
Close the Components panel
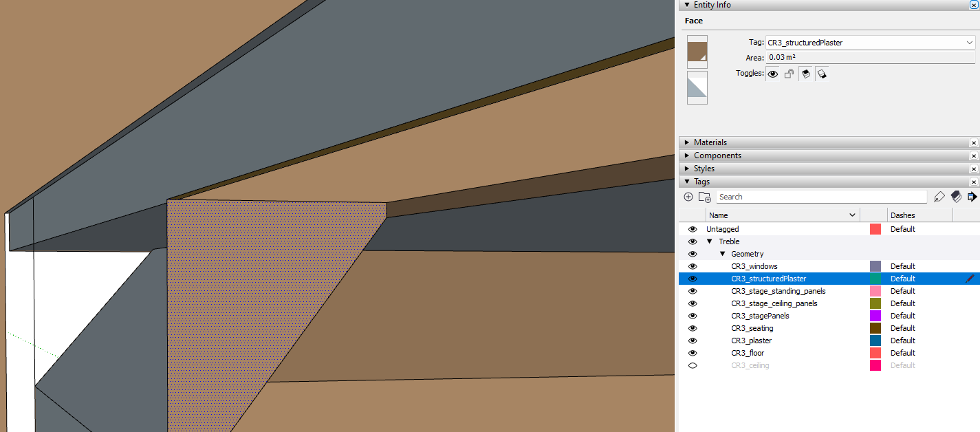click(x=974, y=155)
